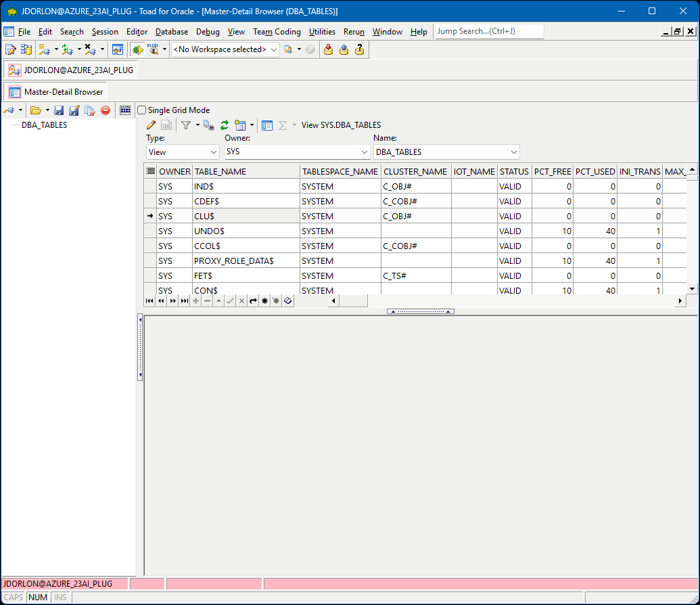Click the pencil edit icon above grid
Screen dimensions: 700x605
pos(151,125)
